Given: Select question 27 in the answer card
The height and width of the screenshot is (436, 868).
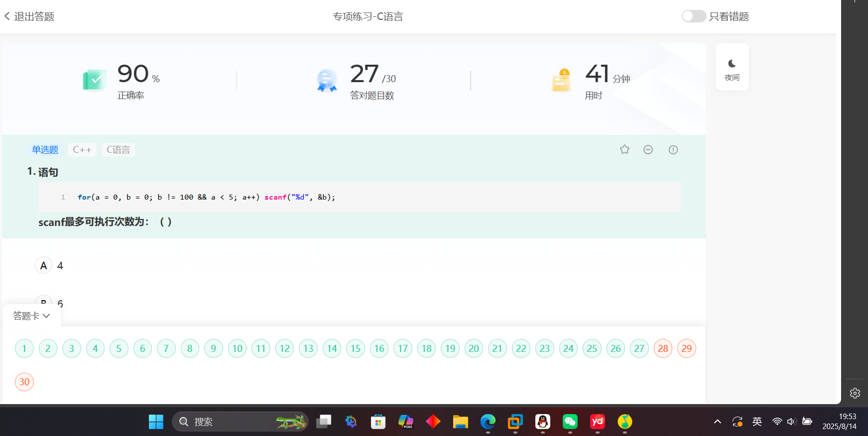Looking at the screenshot, I should click(x=639, y=348).
